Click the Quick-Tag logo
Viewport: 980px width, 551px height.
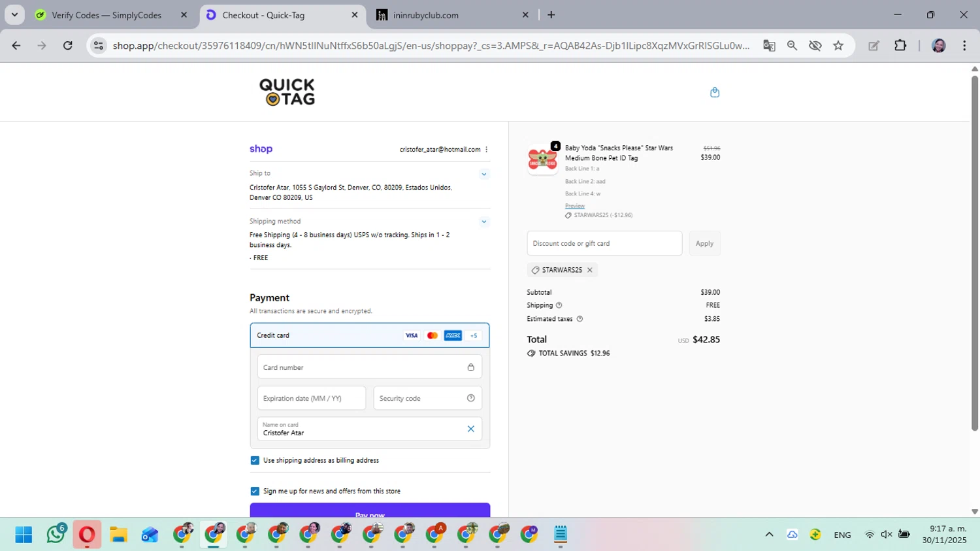point(287,92)
